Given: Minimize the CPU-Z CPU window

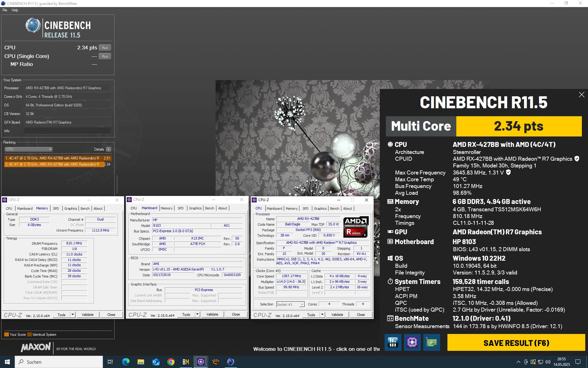Looking at the screenshot, I should tap(339, 200).
